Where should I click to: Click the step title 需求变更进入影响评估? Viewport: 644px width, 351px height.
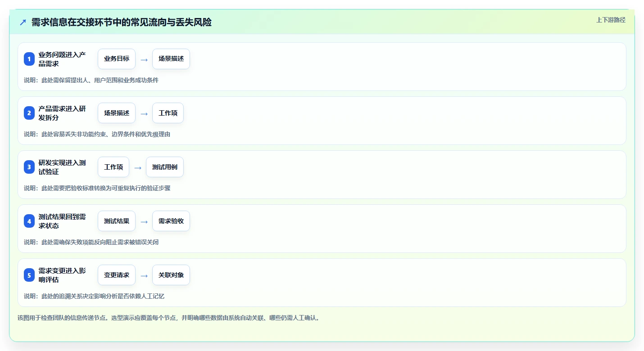coord(62,275)
